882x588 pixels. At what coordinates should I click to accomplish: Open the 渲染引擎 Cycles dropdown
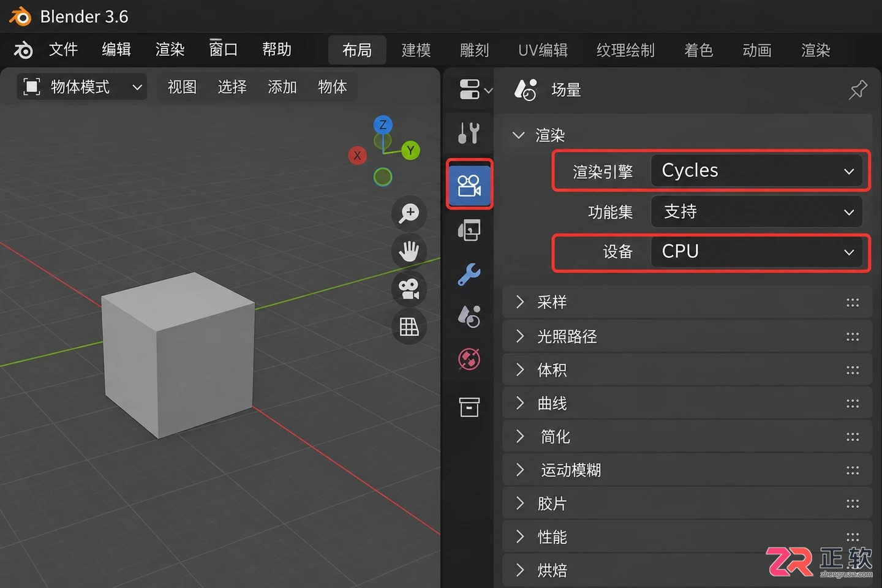tap(756, 171)
